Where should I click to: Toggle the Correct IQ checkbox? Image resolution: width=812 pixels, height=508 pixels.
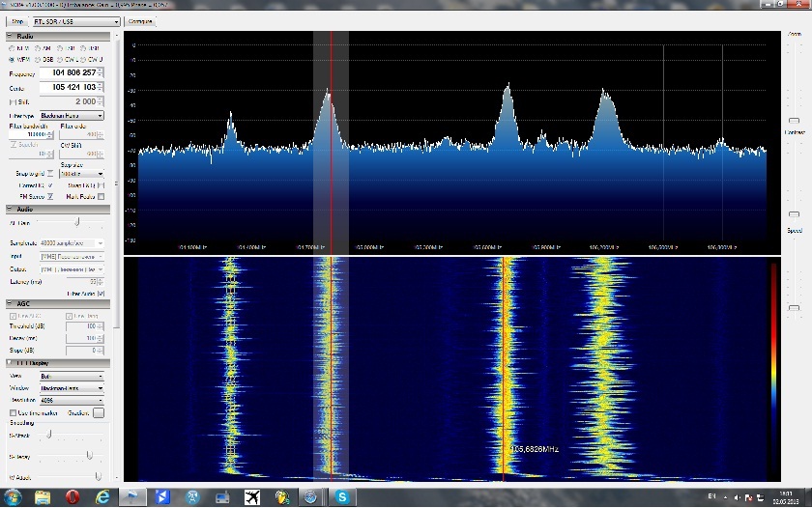[x=50, y=185]
